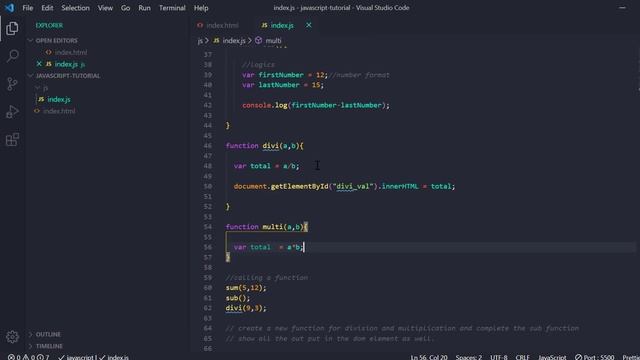This screenshot has height=360, width=640.
Task: Open the Extensions view icon
Action: (x=12, y=139)
